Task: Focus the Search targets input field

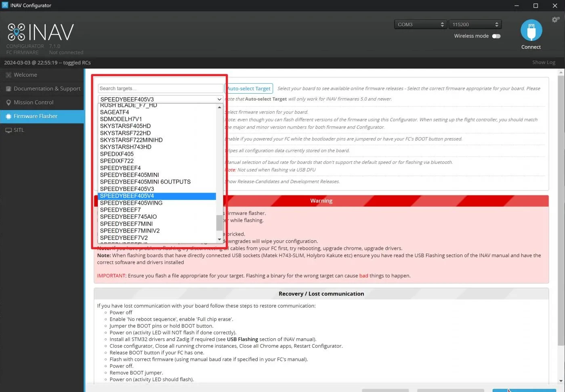Action: (160, 88)
